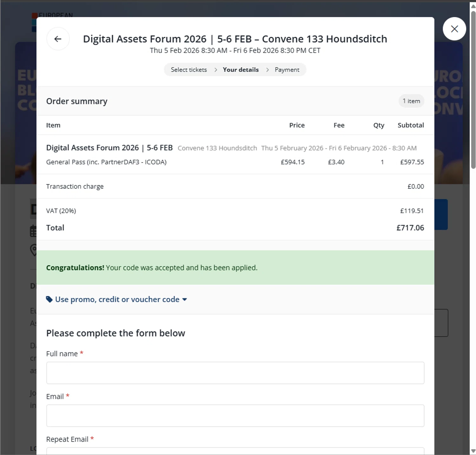Viewport: 476px width, 455px height.
Task: Jump to the Payment step
Action: [287, 69]
